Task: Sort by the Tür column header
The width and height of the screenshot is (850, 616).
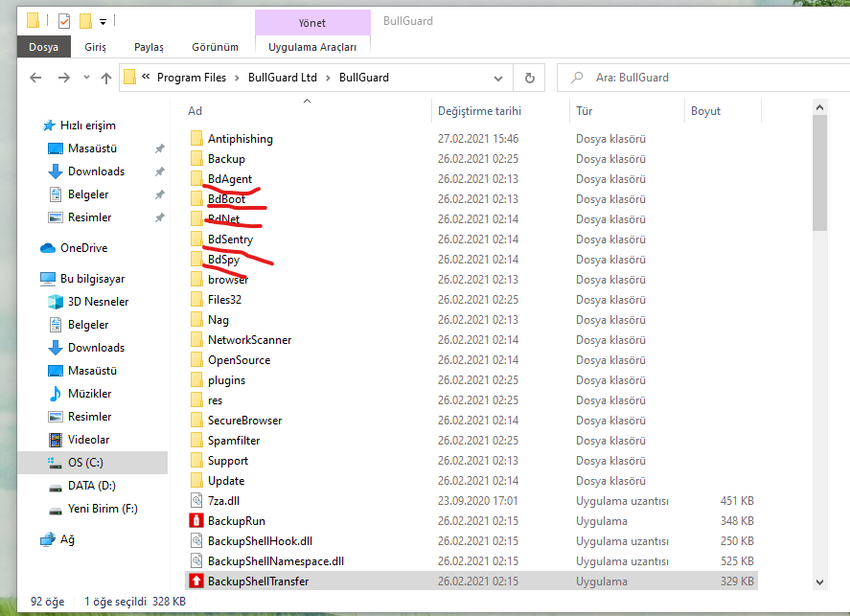Action: click(584, 111)
